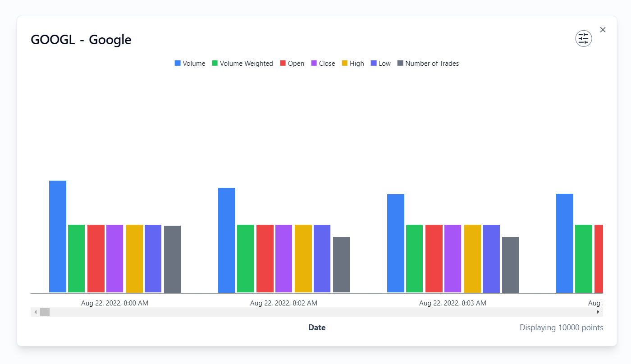Select the purple Close bar at 8:00 AM
This screenshot has width=631, height=364.
pos(115,259)
